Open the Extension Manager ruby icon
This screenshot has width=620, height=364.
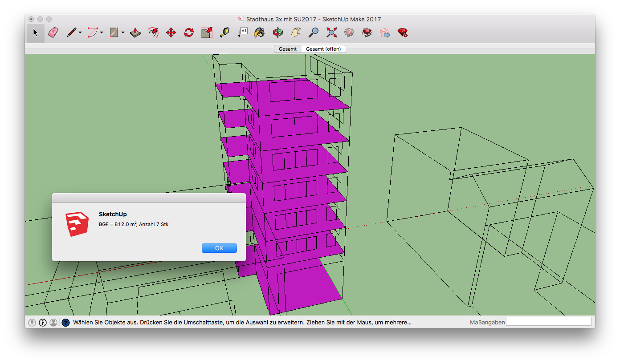tap(403, 32)
